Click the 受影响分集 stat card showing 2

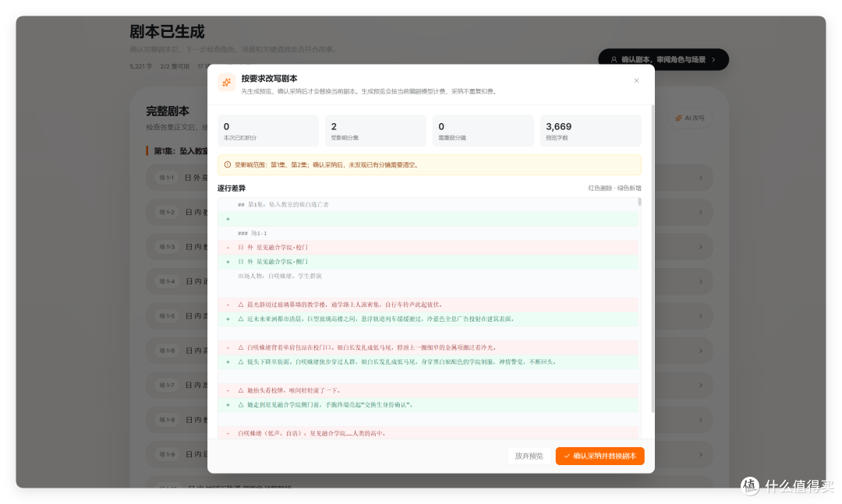click(x=375, y=130)
